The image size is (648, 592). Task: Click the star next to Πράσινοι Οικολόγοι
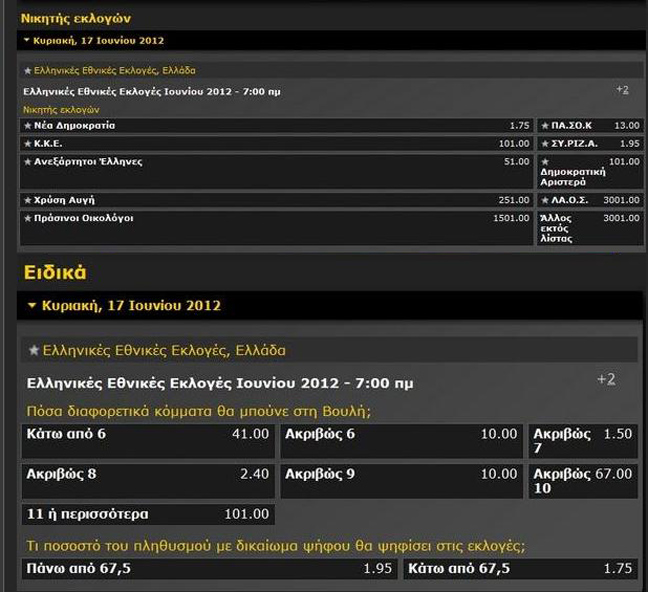(x=28, y=217)
